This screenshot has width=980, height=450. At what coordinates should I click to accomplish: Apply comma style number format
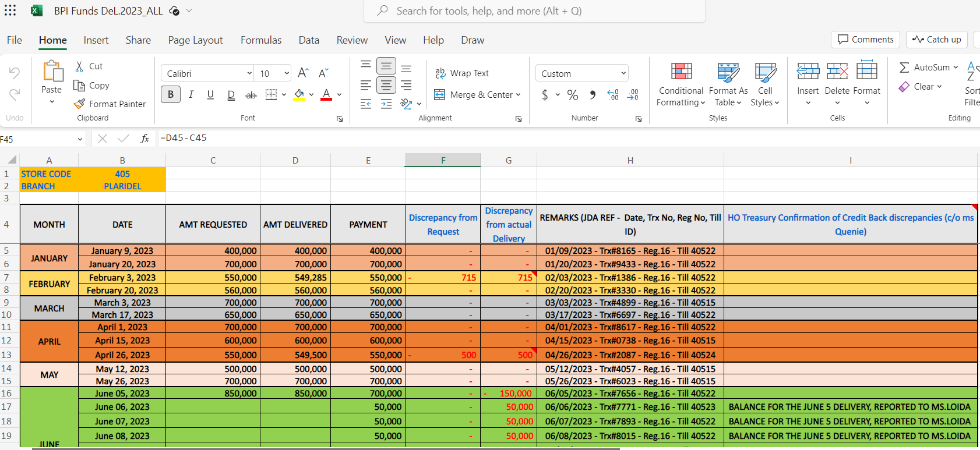click(593, 95)
